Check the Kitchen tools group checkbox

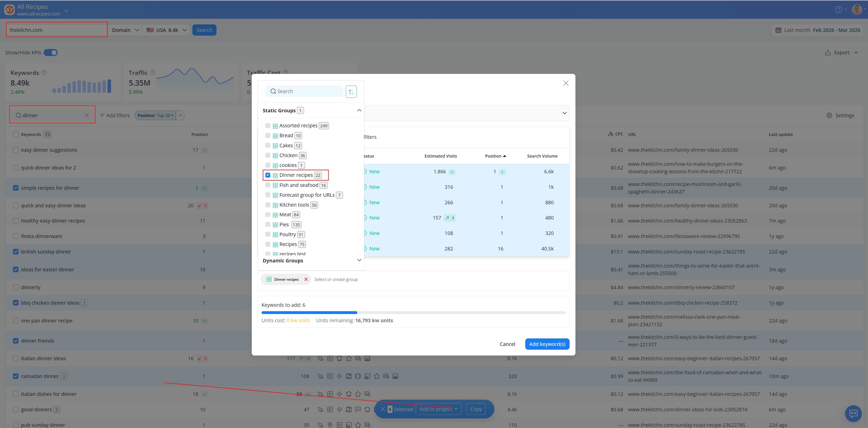(x=267, y=205)
